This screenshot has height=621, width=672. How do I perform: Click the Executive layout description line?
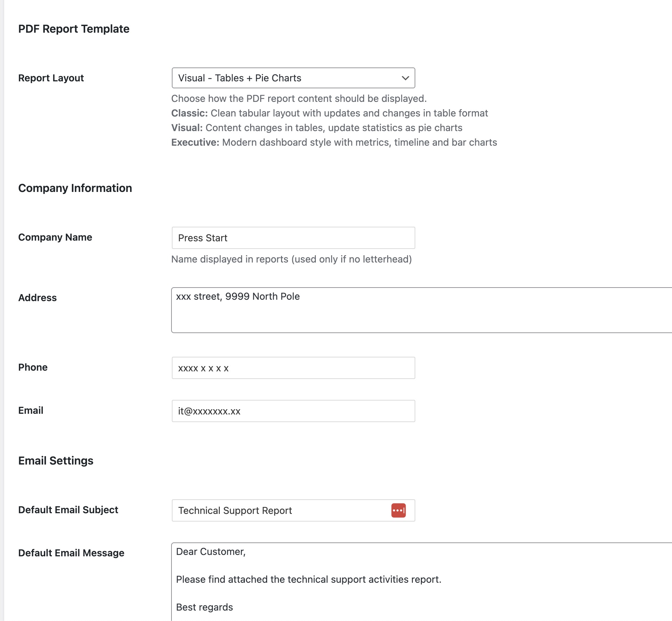pyautogui.click(x=334, y=143)
